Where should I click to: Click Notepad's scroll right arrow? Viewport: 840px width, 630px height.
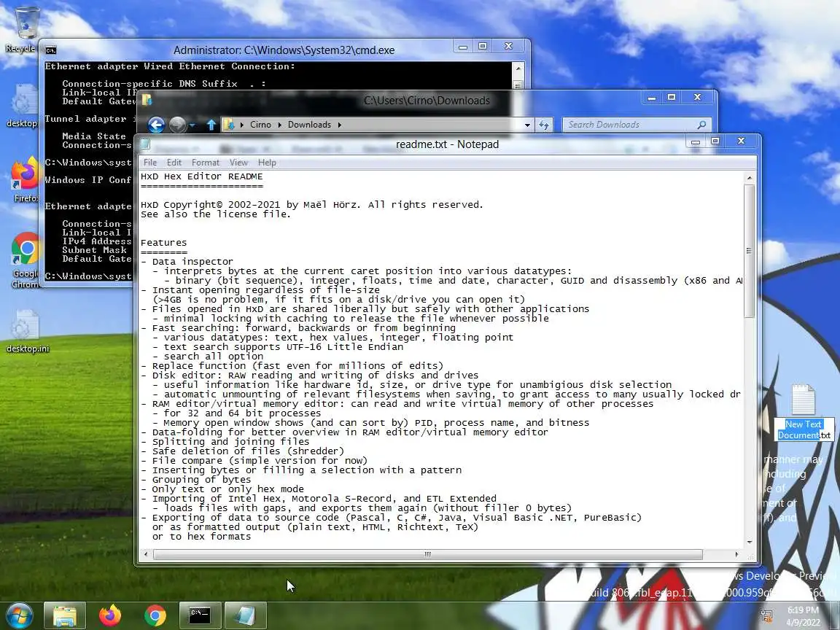click(x=736, y=554)
